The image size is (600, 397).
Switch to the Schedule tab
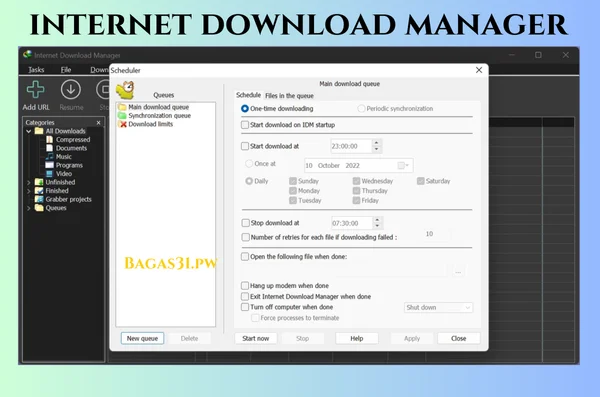(248, 95)
